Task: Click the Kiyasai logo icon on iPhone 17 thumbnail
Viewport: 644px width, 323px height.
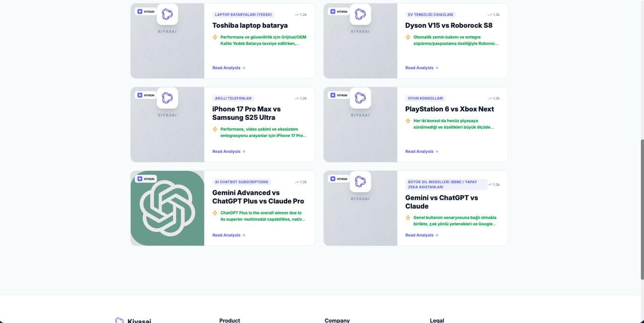Action: pyautogui.click(x=168, y=98)
